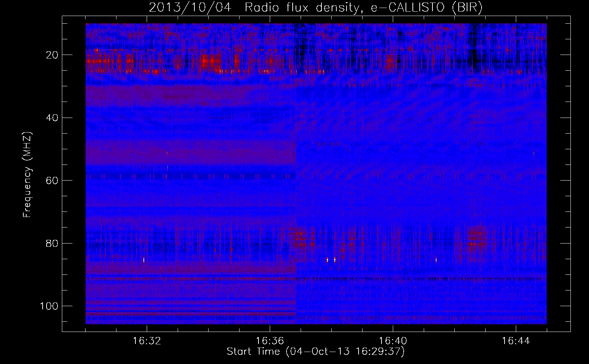Screen dimensions: 589x364
Task: Click the 16:44 time tick label
Action: (x=516, y=341)
